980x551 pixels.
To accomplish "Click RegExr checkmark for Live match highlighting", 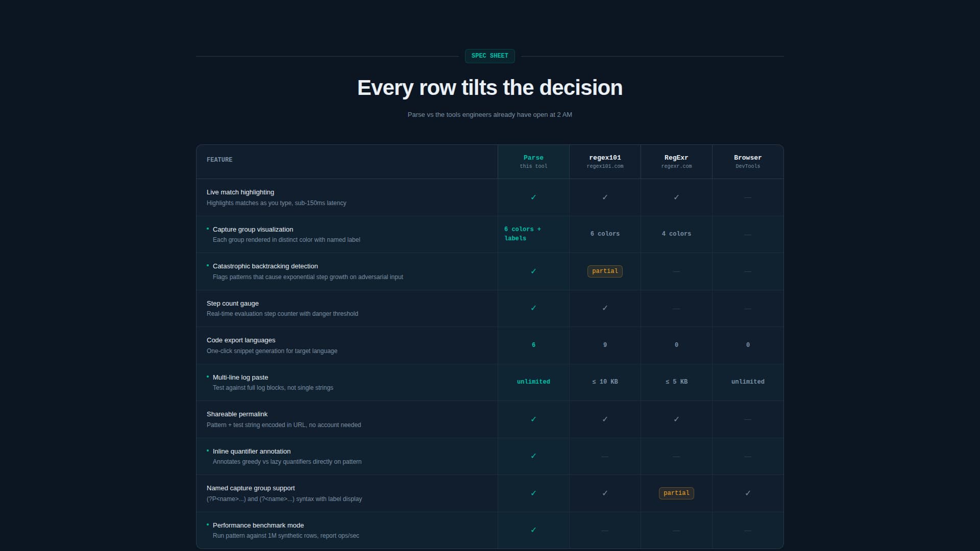I will 676,197.
